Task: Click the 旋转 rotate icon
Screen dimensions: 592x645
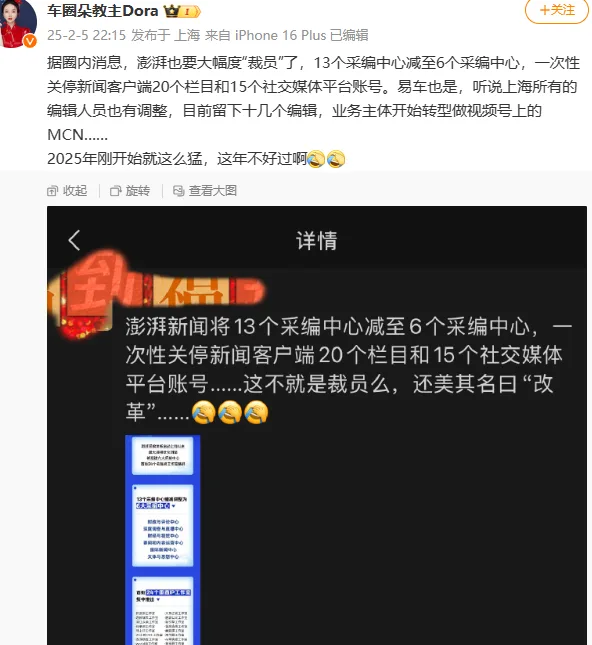Action: click(116, 191)
